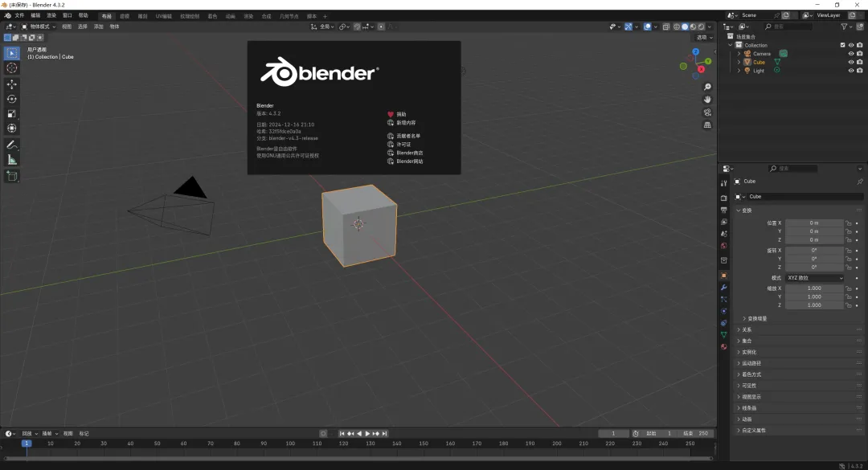Click the play animation button
The image size is (868, 470).
tap(367, 434)
